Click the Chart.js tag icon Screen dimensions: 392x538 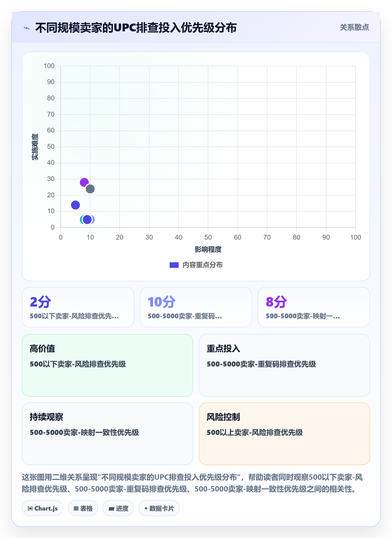30,508
